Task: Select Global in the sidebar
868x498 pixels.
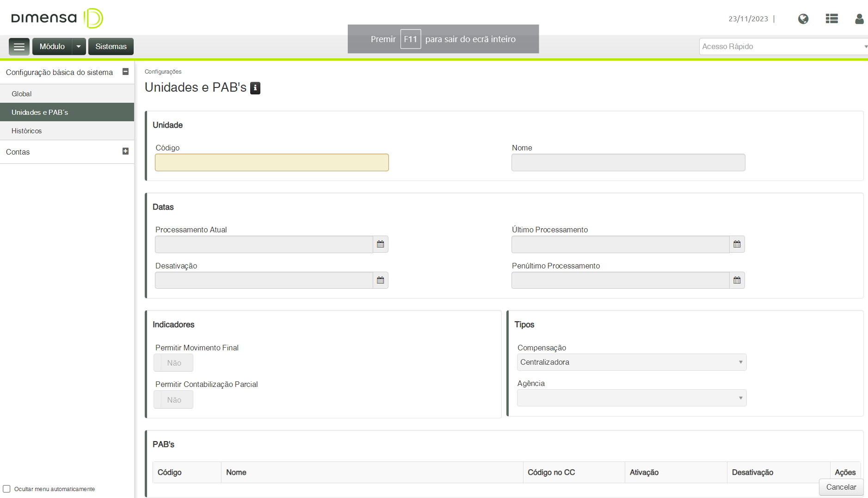Action: coord(22,94)
